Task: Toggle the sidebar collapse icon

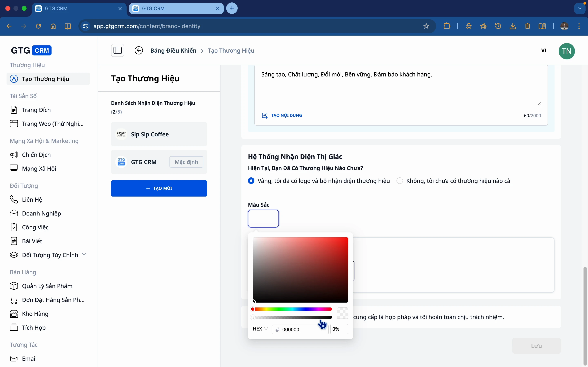Action: tap(117, 51)
